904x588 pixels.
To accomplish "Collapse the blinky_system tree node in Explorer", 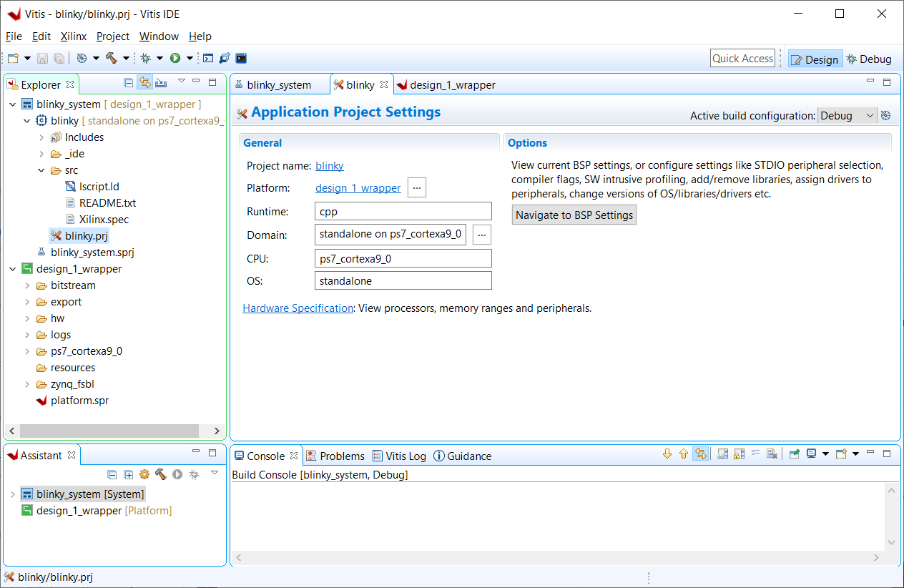I will pos(13,104).
